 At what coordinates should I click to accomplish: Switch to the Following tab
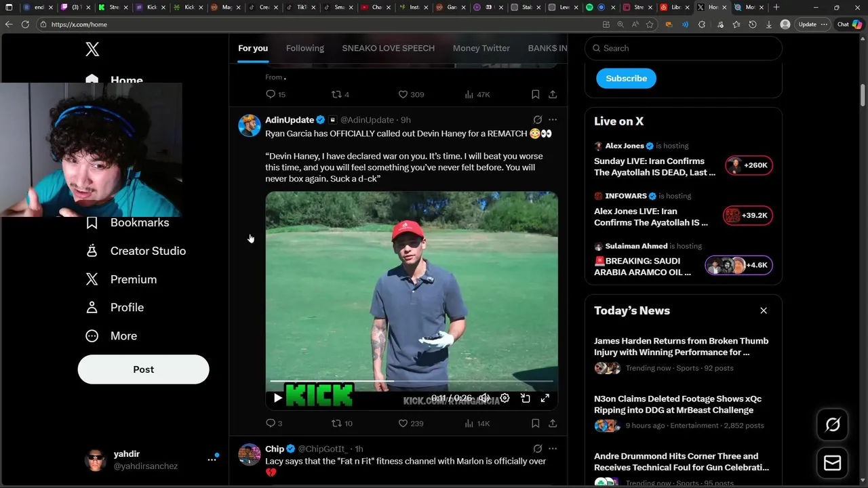pos(305,48)
